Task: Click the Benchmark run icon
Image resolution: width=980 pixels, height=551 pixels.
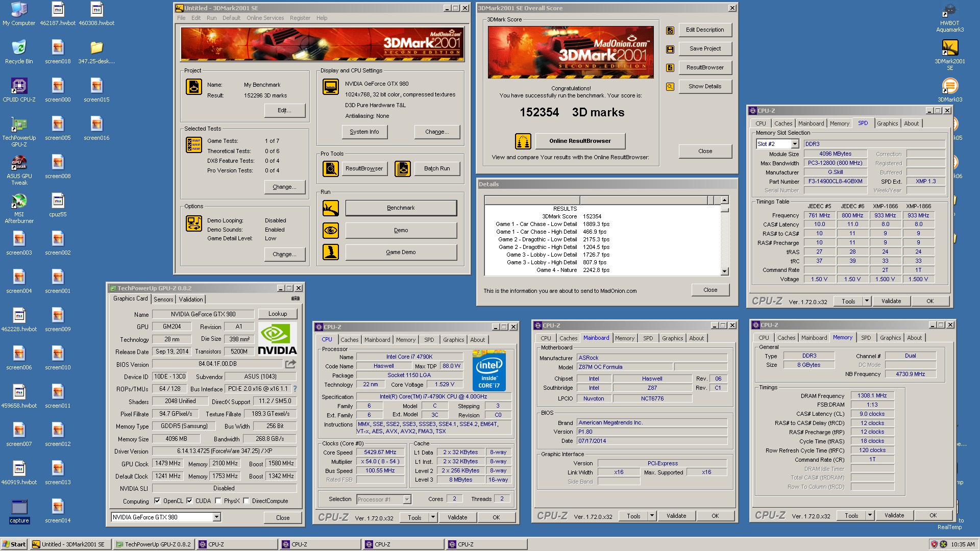Action: (x=331, y=208)
